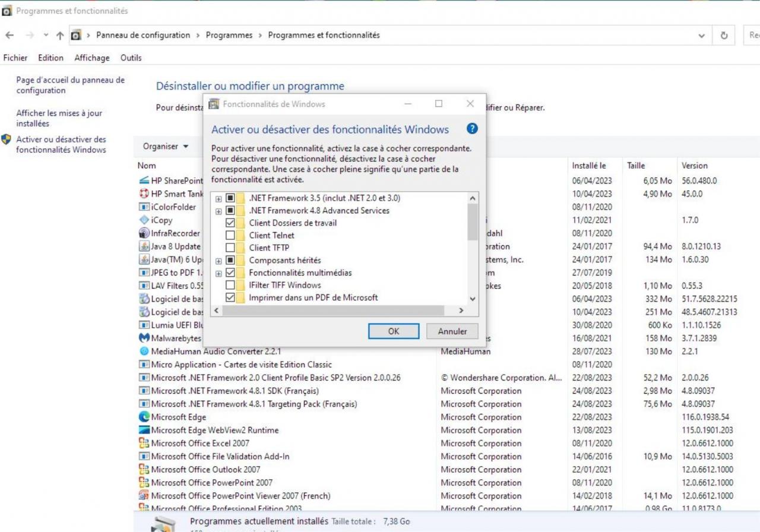Image resolution: width=760 pixels, height=532 pixels.
Task: Click the PowerPoint Viewer 2007 (French) icon
Action: (144, 496)
